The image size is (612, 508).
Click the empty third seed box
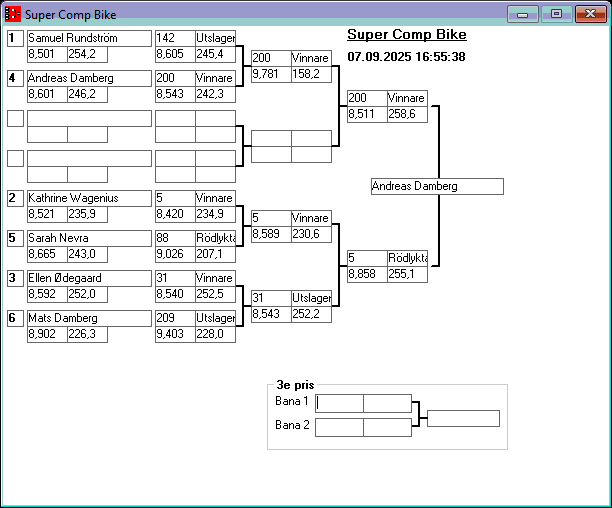point(15,118)
